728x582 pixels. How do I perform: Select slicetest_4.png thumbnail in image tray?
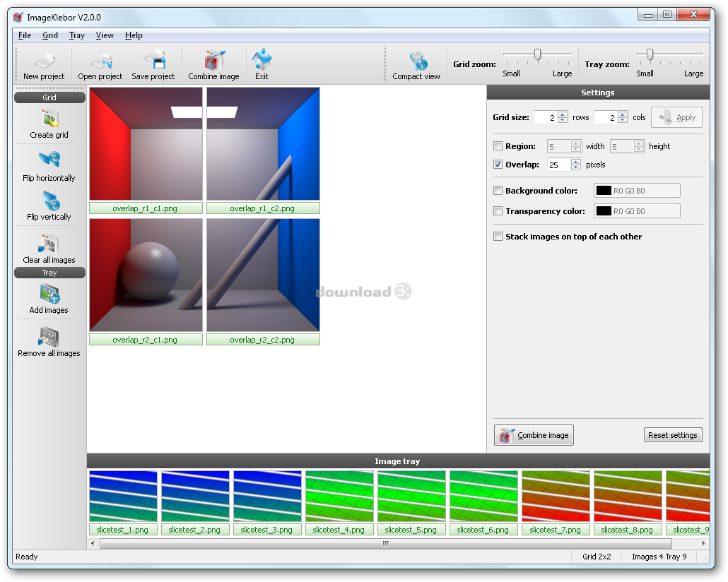tap(338, 497)
